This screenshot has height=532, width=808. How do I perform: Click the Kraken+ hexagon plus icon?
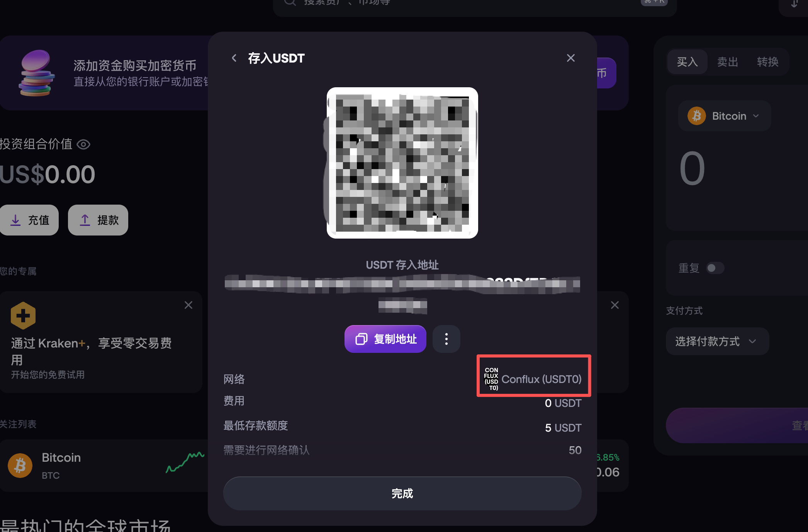click(x=23, y=315)
